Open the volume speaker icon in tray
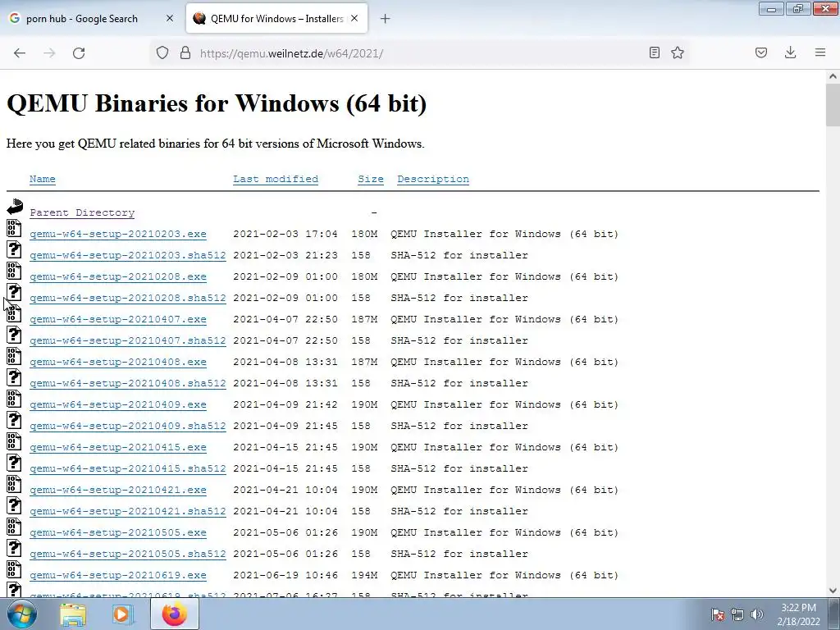The height and width of the screenshot is (630, 840). 757,614
